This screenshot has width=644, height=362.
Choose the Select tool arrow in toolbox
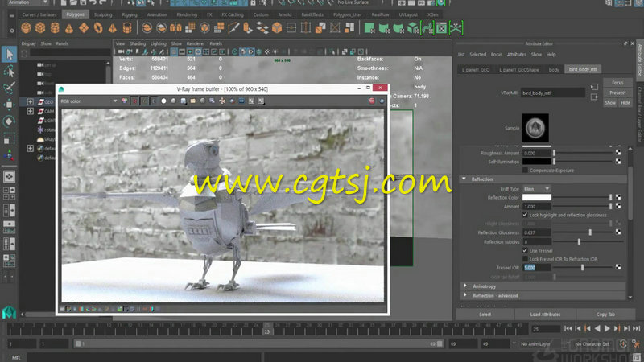(9, 54)
